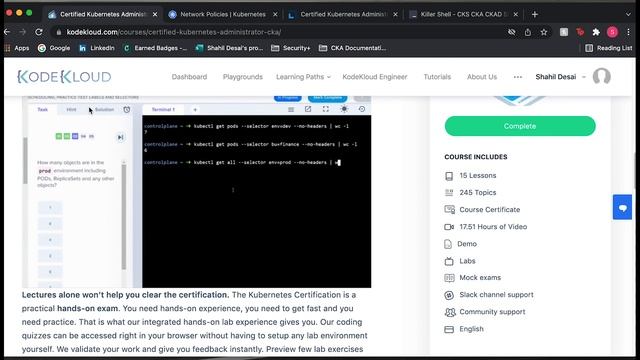
Task: Click the KodeKloud logo
Action: click(64, 77)
